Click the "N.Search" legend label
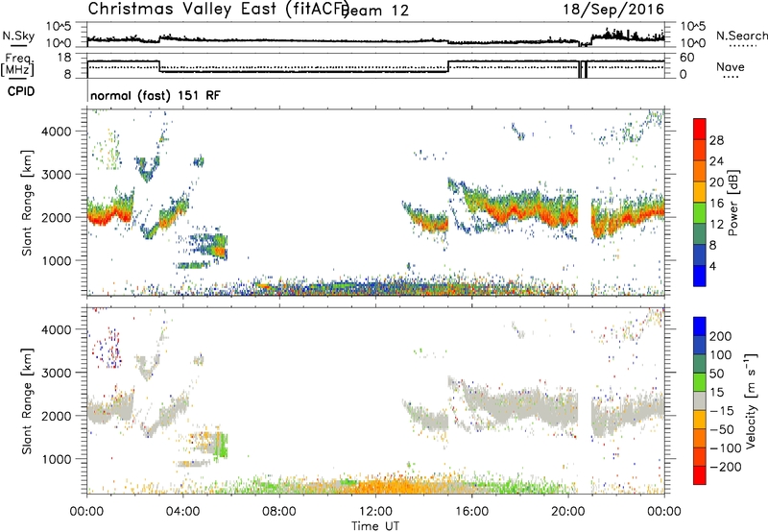The image size is (768, 532). pyautogui.click(x=741, y=36)
